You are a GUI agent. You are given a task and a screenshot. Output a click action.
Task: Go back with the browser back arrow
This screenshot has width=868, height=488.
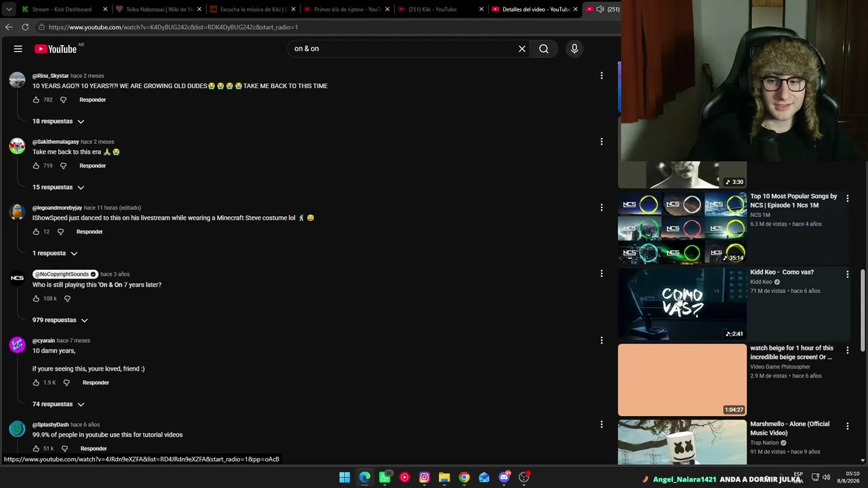tap(9, 27)
